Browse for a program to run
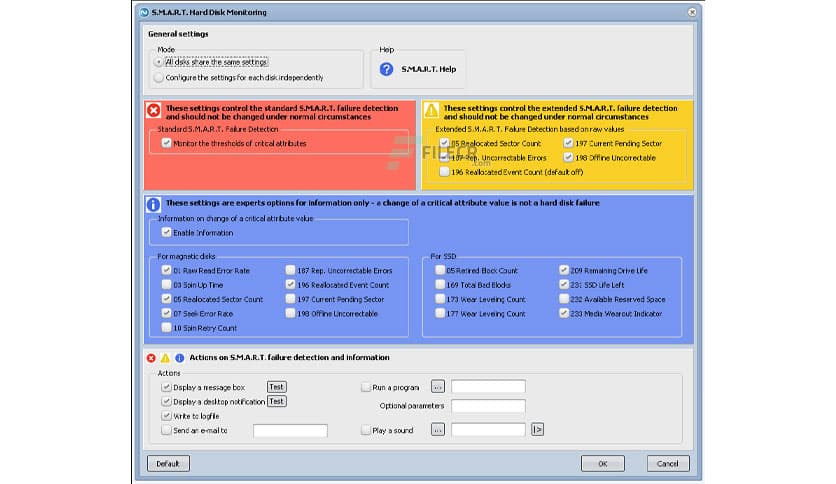Viewport: 836px width, 484px height. click(438, 387)
